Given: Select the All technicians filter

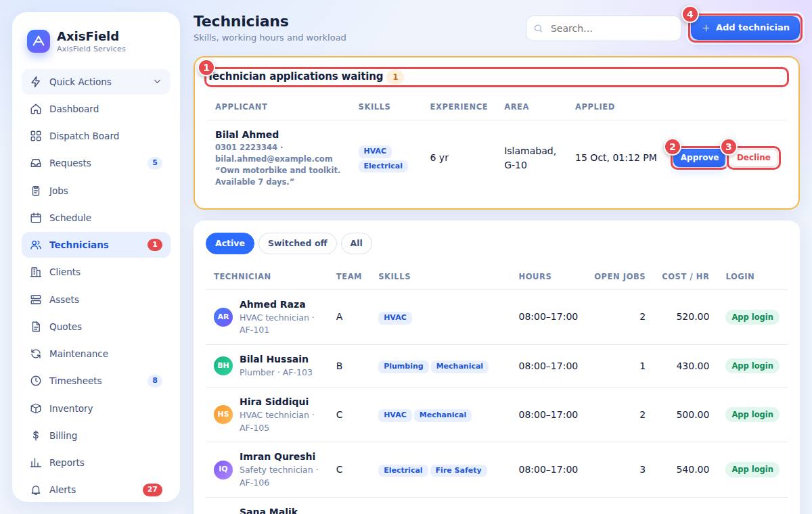Looking at the screenshot, I should click(x=356, y=243).
